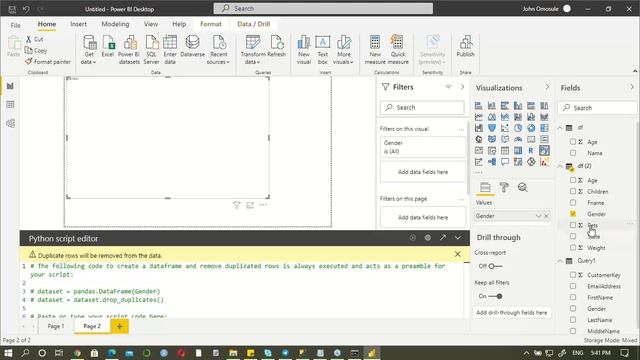Select the Clustered column chart visual
The width and height of the screenshot is (640, 360).
tap(518, 106)
